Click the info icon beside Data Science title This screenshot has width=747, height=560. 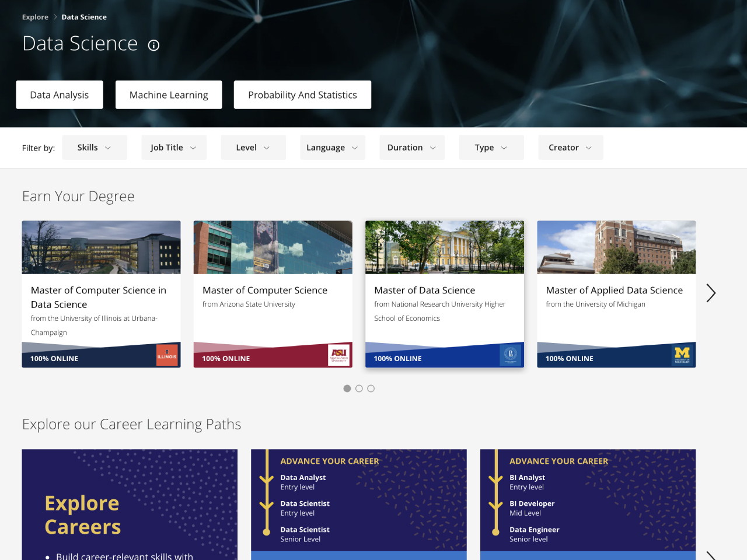153,45
